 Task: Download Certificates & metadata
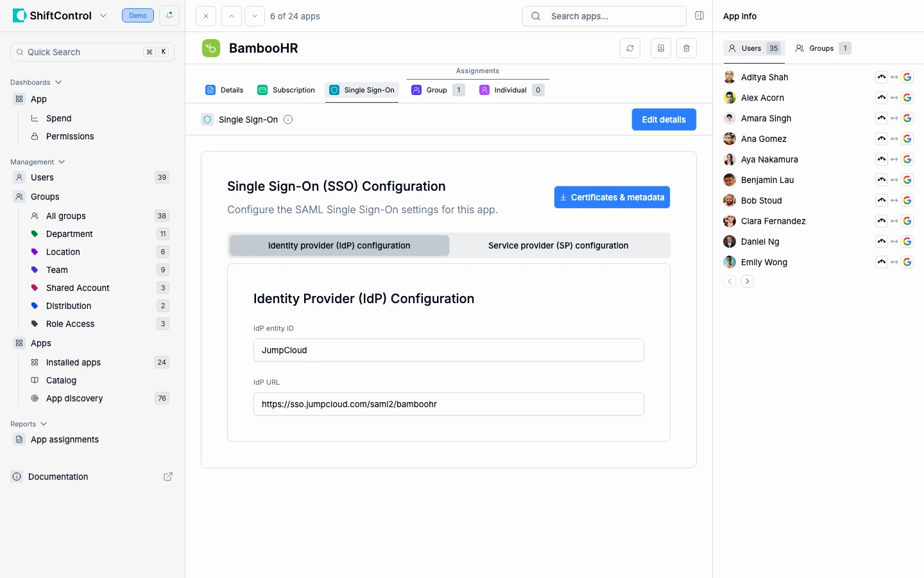[611, 197]
